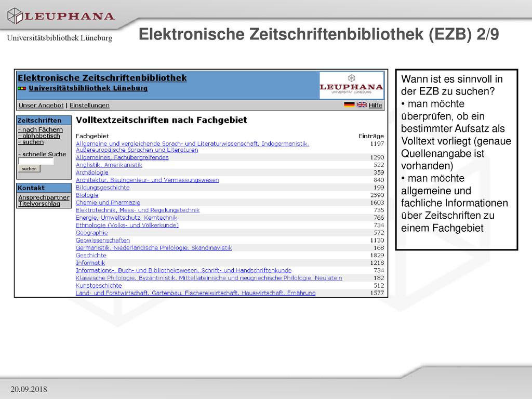This screenshot has height=399, width=532.
Task: Click the schnelle Suche input field
Action: pyautogui.click(x=36, y=161)
